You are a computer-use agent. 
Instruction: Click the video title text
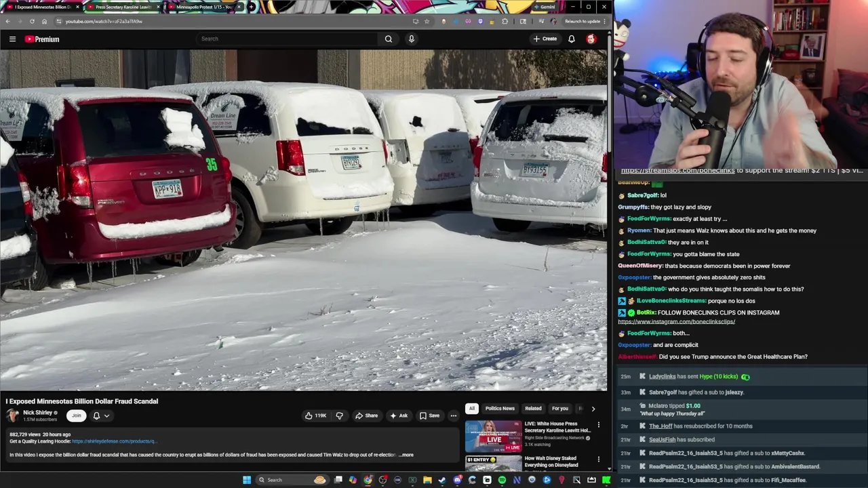point(82,401)
